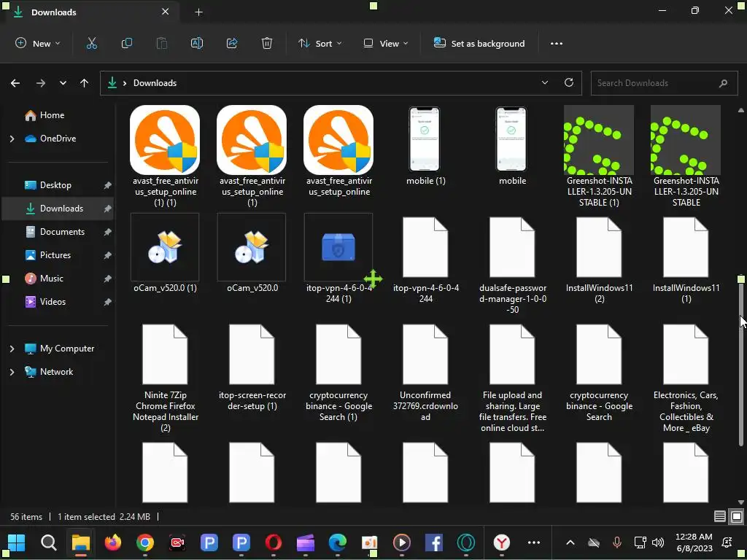Expand the Network tree node

pos(12,372)
